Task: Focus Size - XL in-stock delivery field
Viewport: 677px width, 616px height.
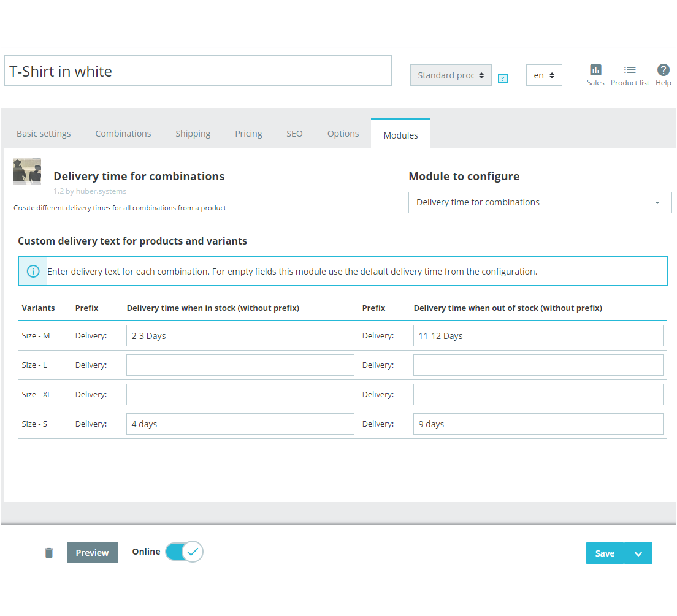Action: click(240, 395)
